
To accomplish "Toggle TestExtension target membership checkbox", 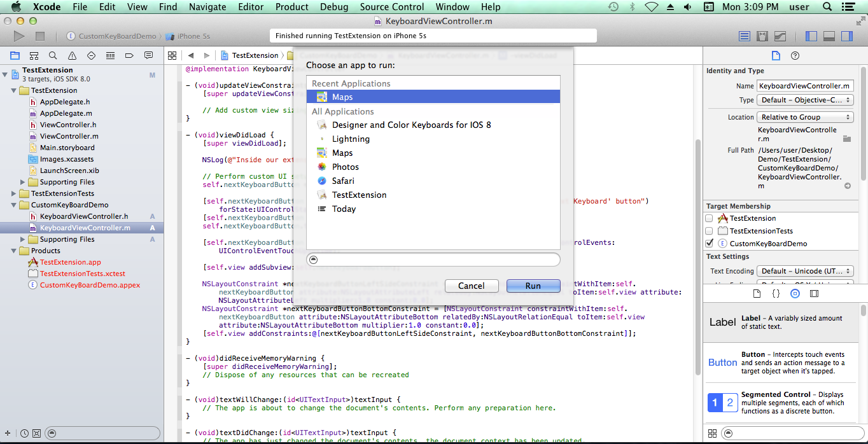I will 710,218.
